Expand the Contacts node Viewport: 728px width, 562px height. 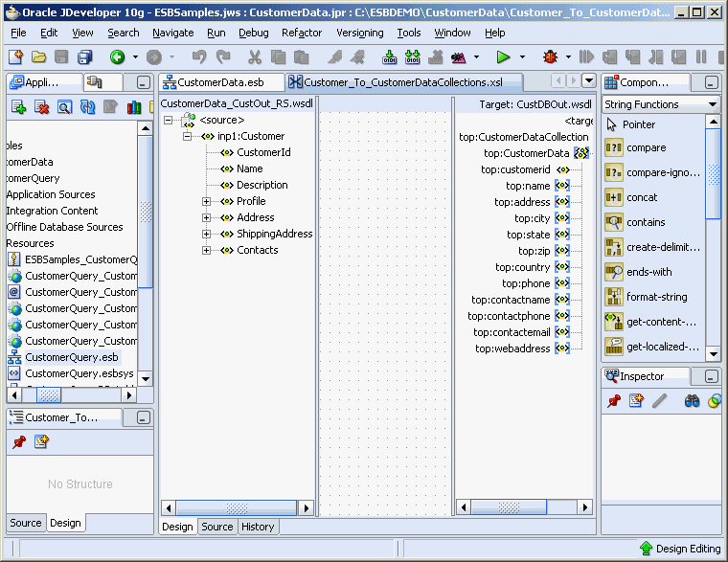coord(206,250)
